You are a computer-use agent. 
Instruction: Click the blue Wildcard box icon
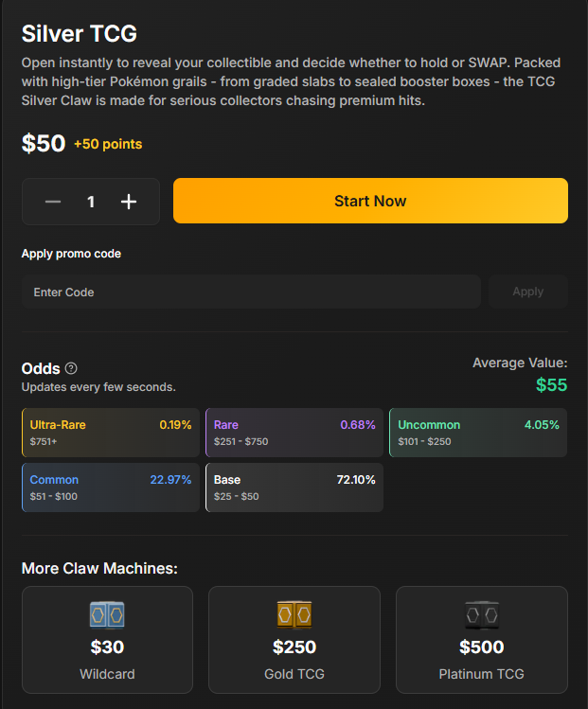click(107, 615)
